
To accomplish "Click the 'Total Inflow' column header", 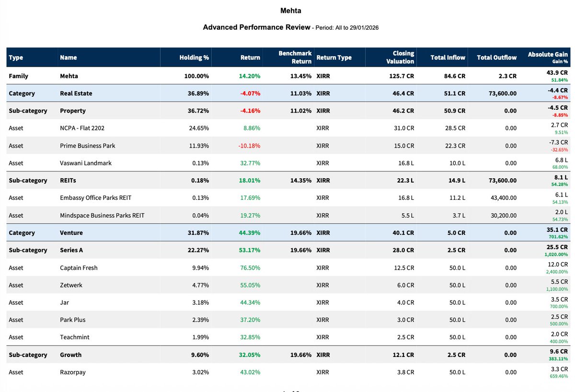I will tap(448, 58).
